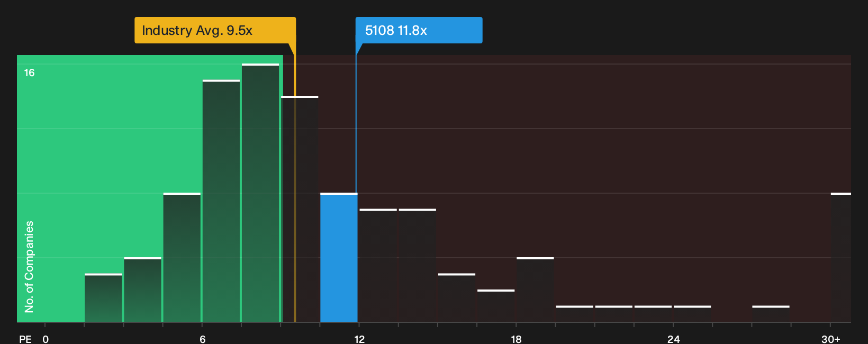
Task: Click x-axis tick label '30+'
Action: (830, 339)
